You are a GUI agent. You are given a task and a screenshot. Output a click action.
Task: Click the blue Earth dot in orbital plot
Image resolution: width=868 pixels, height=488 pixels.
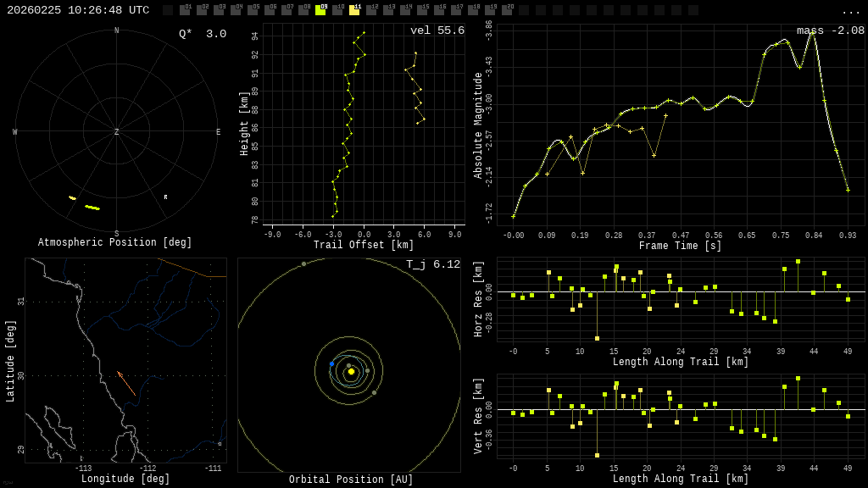(x=331, y=363)
